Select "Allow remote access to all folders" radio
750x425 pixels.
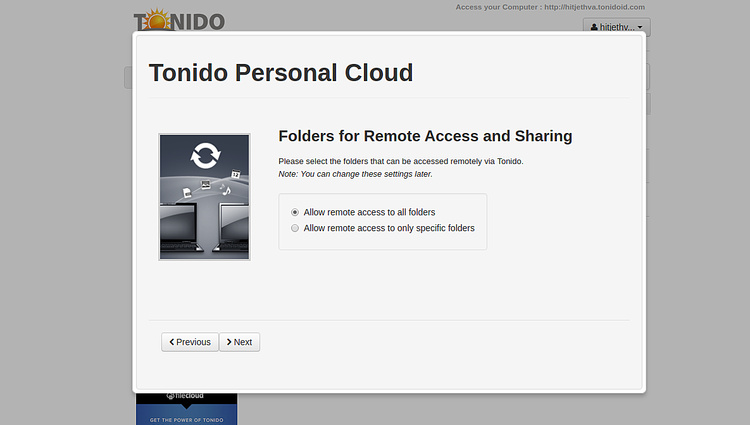pyautogui.click(x=295, y=212)
